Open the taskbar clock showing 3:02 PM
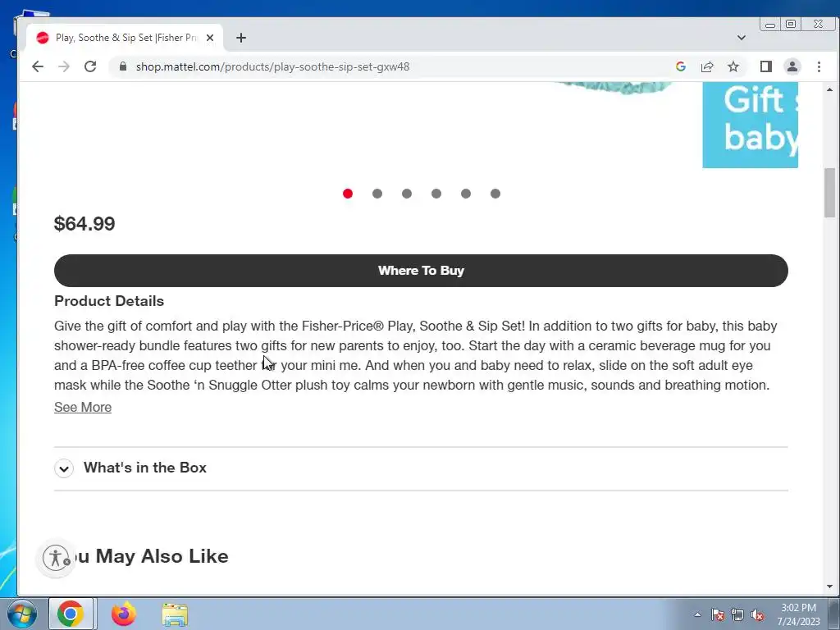This screenshot has height=630, width=840. pos(798,614)
